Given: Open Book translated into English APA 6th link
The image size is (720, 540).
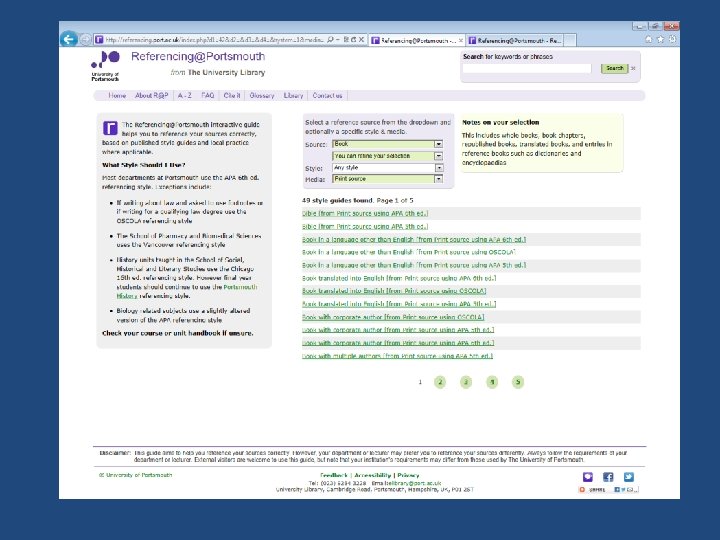Looking at the screenshot, I should point(399,278).
